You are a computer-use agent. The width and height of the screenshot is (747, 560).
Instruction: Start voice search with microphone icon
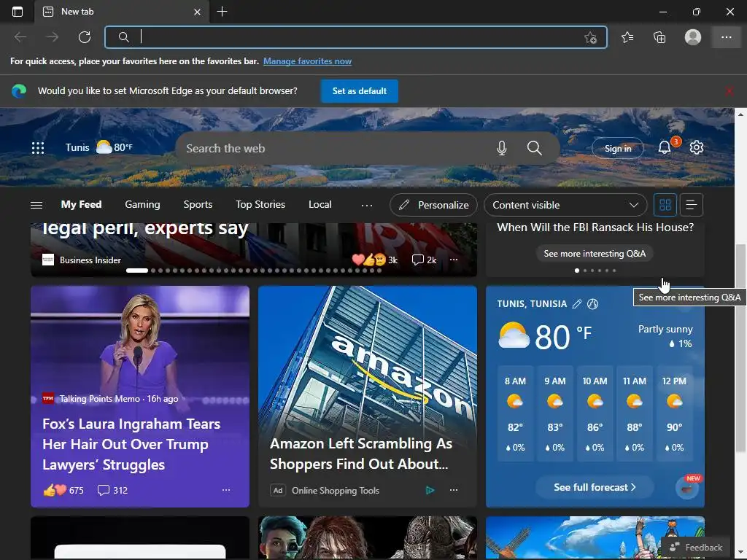pyautogui.click(x=502, y=148)
